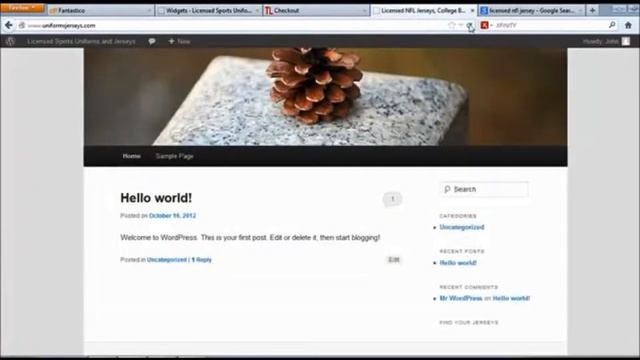Select the Licensed NFL Jerseys, College tab

click(423, 11)
